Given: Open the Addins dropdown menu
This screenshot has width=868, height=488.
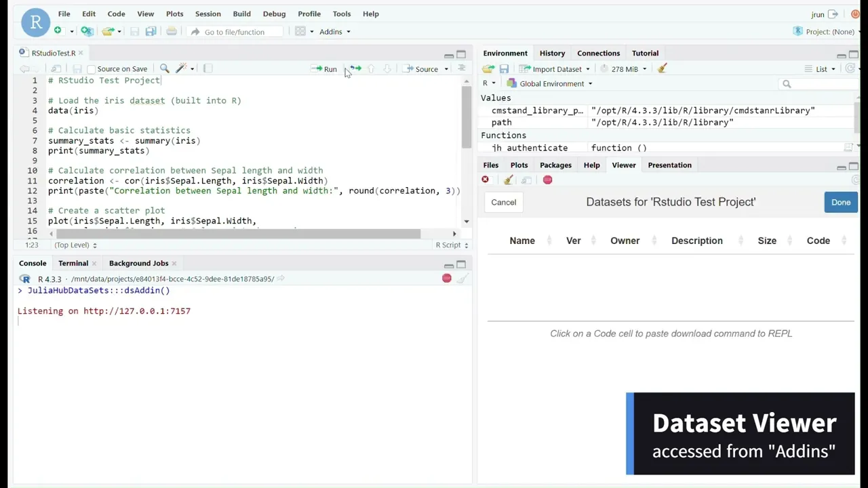Looking at the screenshot, I should (335, 32).
